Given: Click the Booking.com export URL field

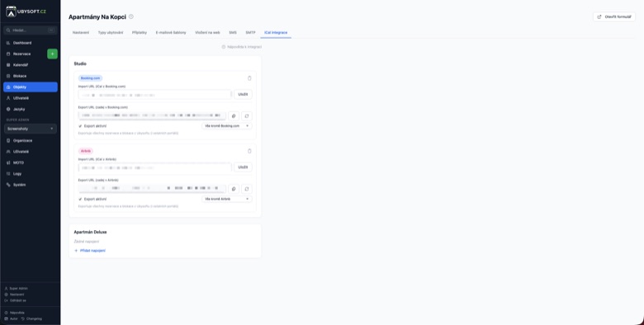Looking at the screenshot, I should 152,115.
